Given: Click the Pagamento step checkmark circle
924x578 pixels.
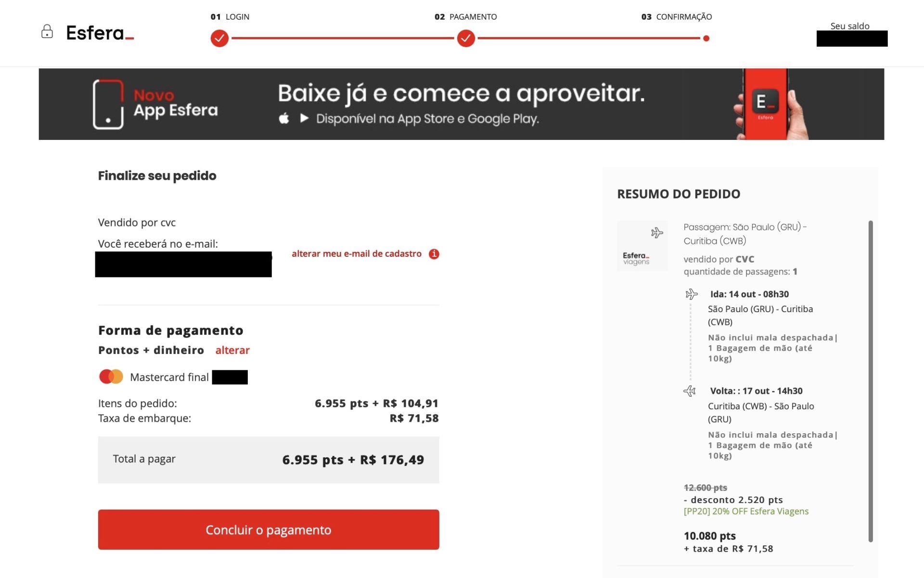Looking at the screenshot, I should point(466,38).
